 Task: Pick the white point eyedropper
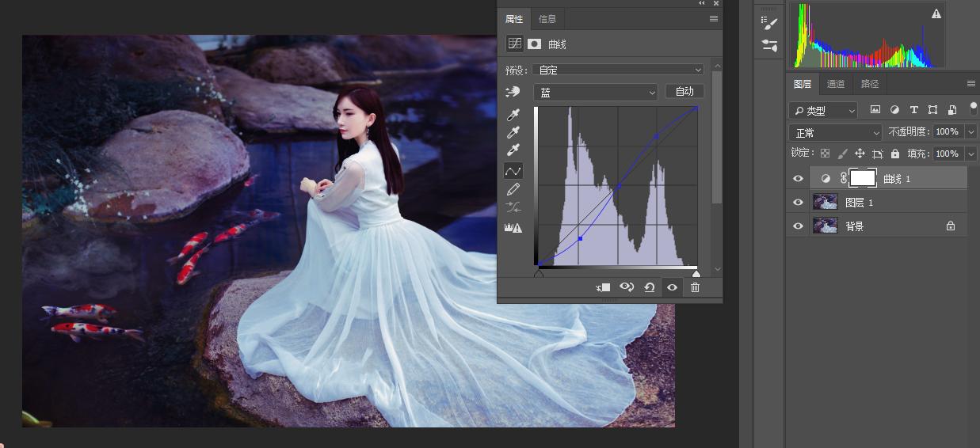pos(513,151)
